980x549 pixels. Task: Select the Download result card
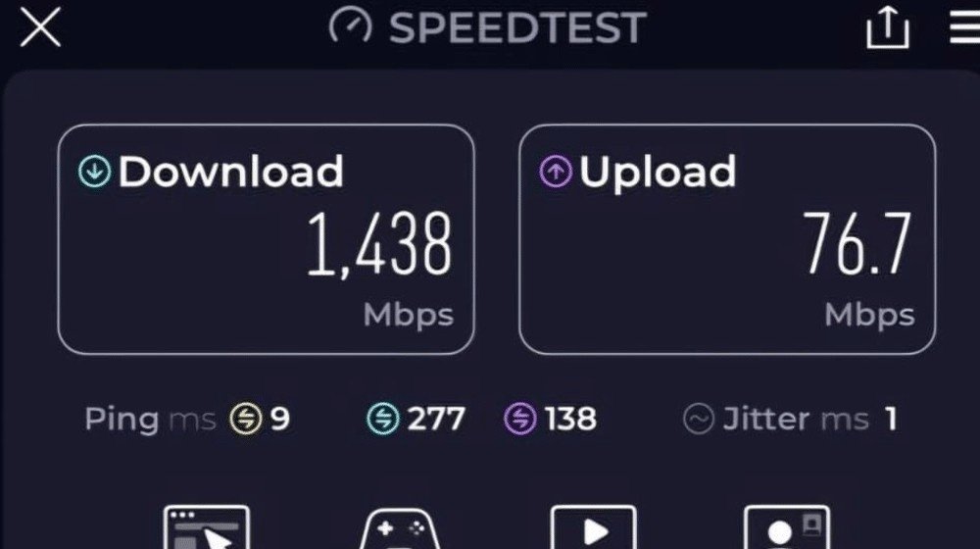[x=266, y=239]
